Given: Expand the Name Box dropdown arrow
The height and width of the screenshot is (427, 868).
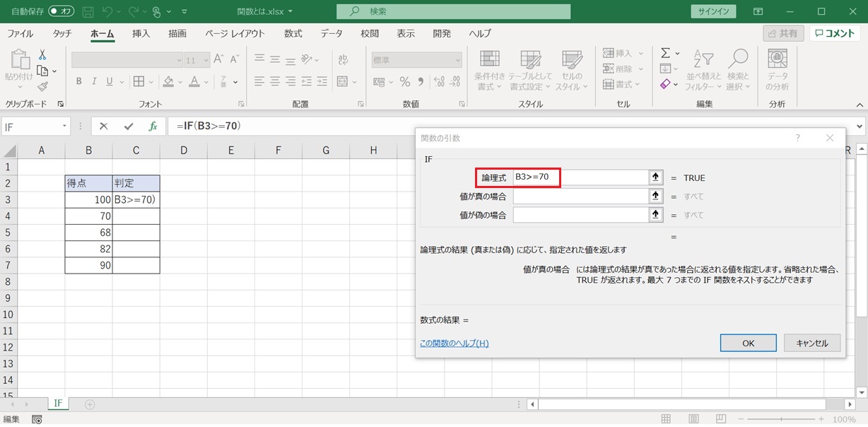Looking at the screenshot, I should click(x=64, y=127).
